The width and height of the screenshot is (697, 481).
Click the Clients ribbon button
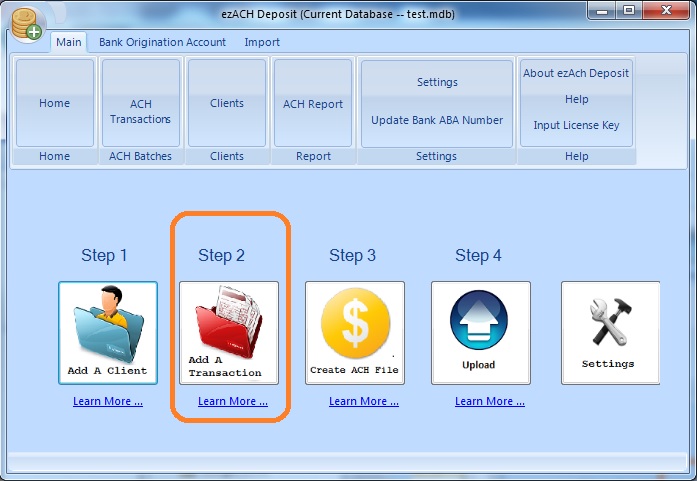tap(227, 104)
